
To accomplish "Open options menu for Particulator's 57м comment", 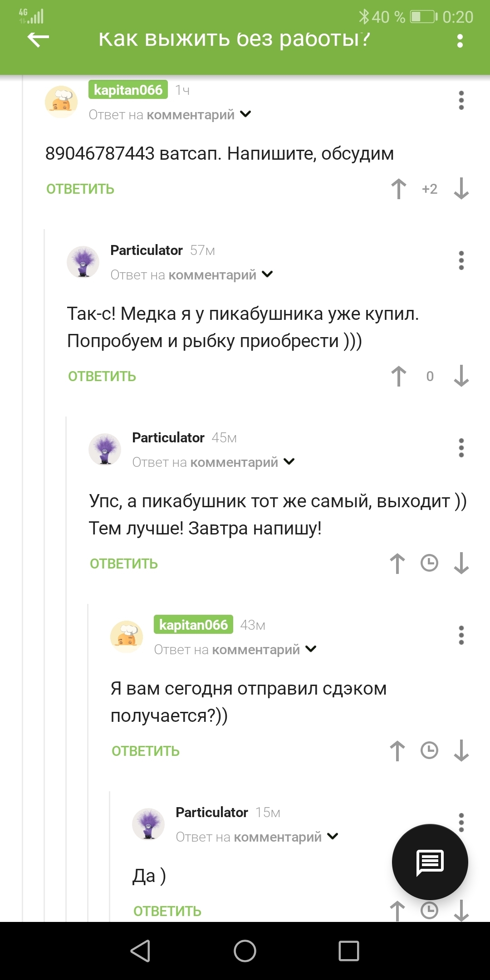I will [x=461, y=260].
